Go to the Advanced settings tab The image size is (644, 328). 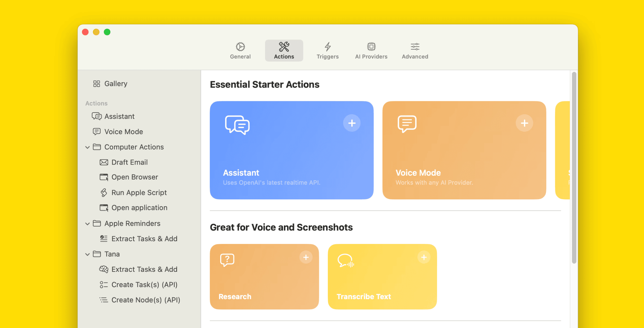pos(415,51)
